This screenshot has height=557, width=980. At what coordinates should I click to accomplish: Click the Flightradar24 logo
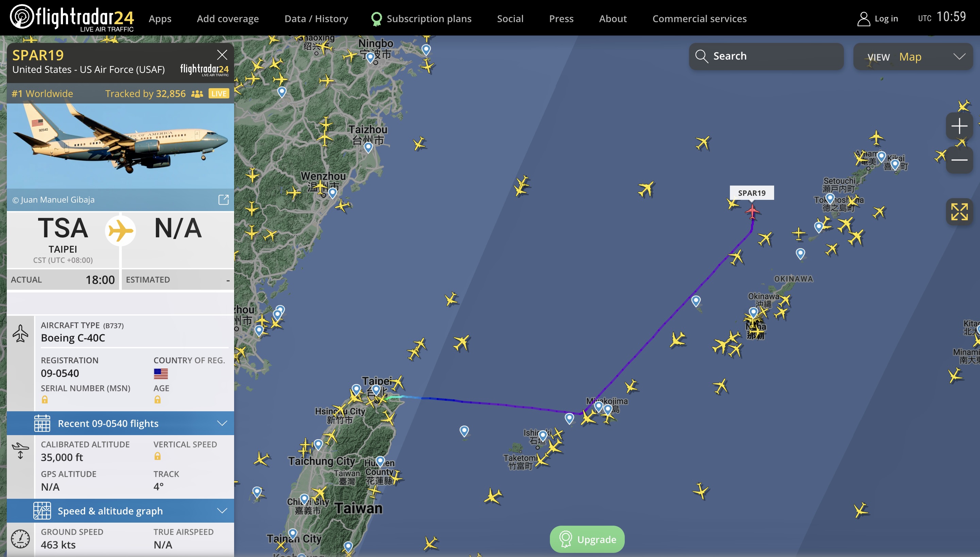click(71, 18)
